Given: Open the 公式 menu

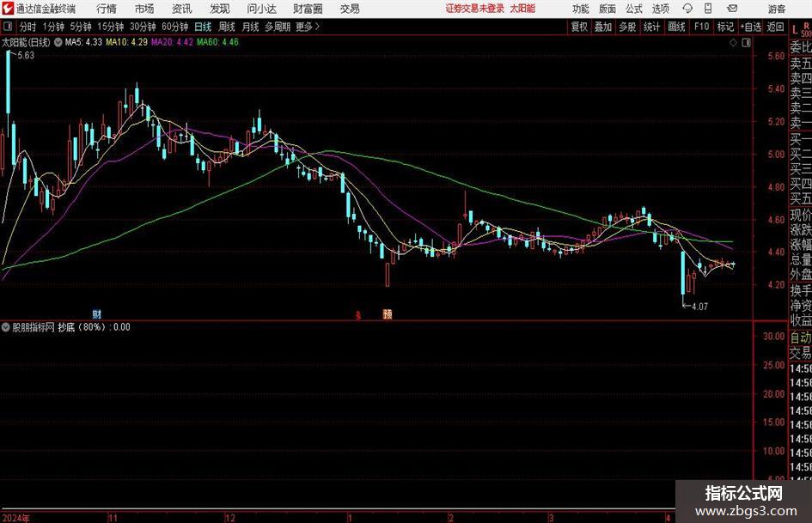Looking at the screenshot, I should pos(634,9).
